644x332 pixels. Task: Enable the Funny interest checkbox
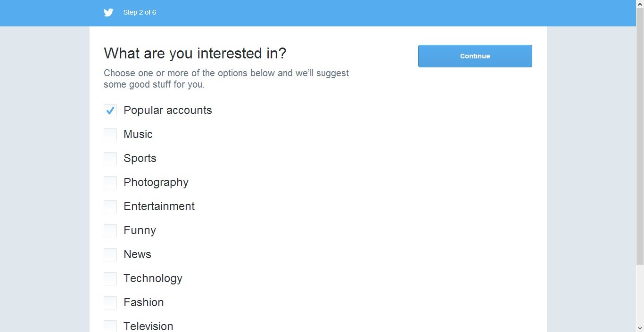tap(110, 231)
